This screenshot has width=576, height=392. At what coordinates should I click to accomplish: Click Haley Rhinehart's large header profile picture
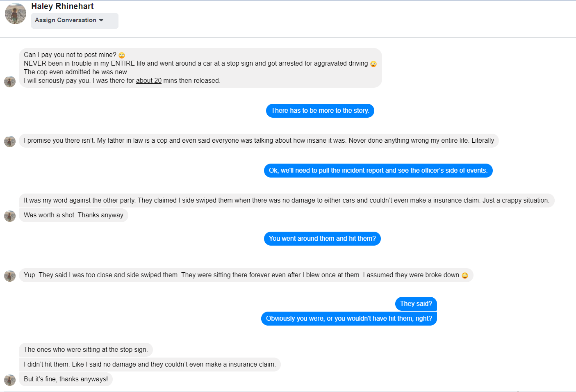tap(16, 14)
